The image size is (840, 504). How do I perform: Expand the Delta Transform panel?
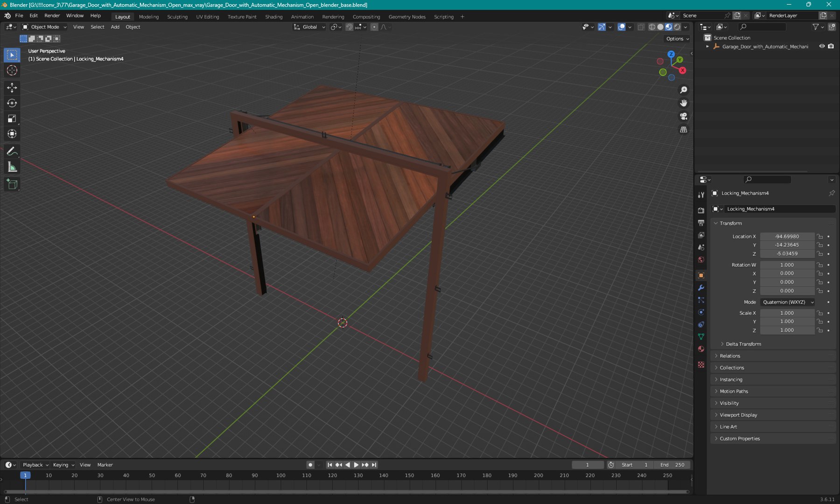[743, 344]
